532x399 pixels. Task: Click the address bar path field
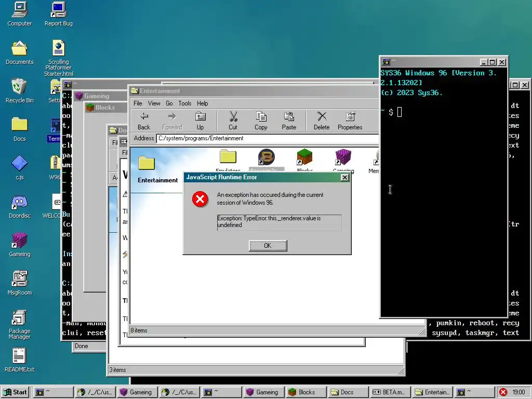pos(268,138)
